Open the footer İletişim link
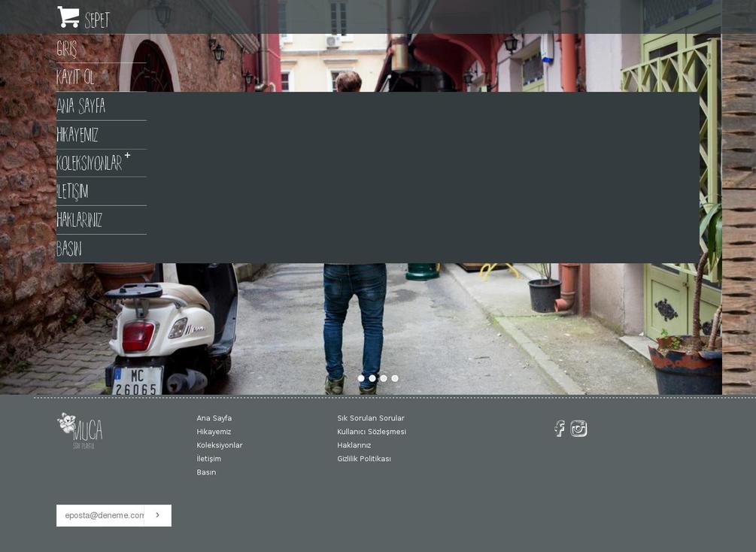Screen dimensions: 756x552 [x=209, y=459]
